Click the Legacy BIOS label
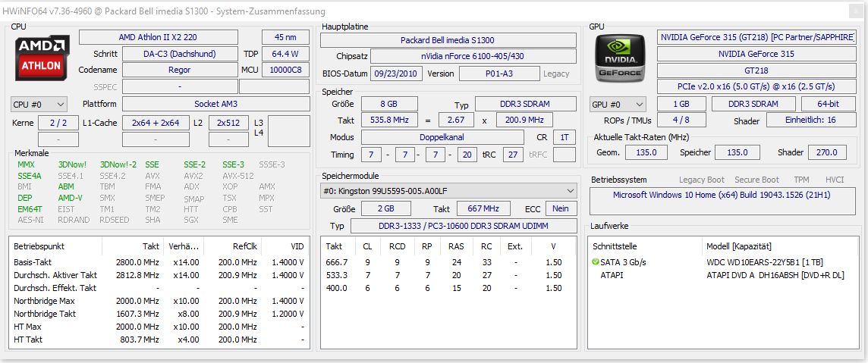This screenshot has height=363, width=868. [x=556, y=74]
